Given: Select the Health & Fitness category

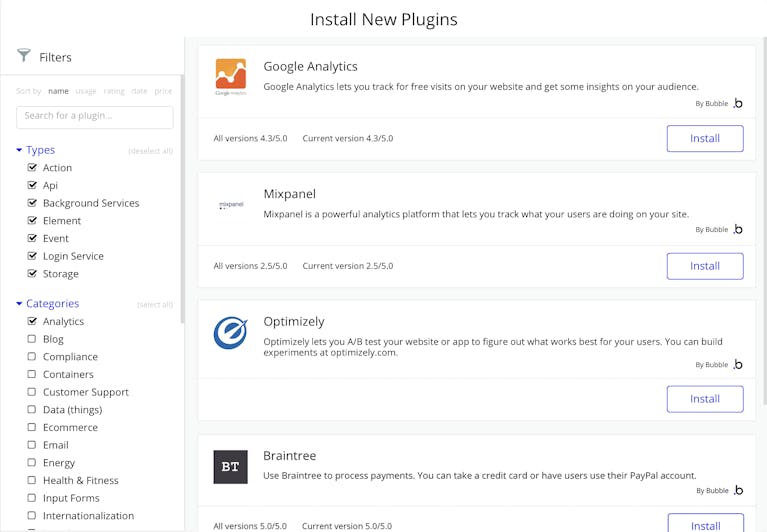Looking at the screenshot, I should tap(32, 480).
